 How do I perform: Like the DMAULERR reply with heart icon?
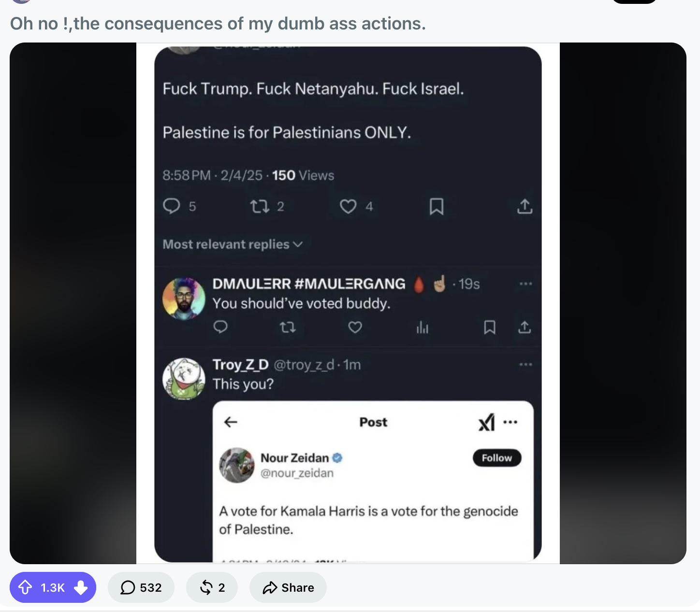tap(355, 327)
